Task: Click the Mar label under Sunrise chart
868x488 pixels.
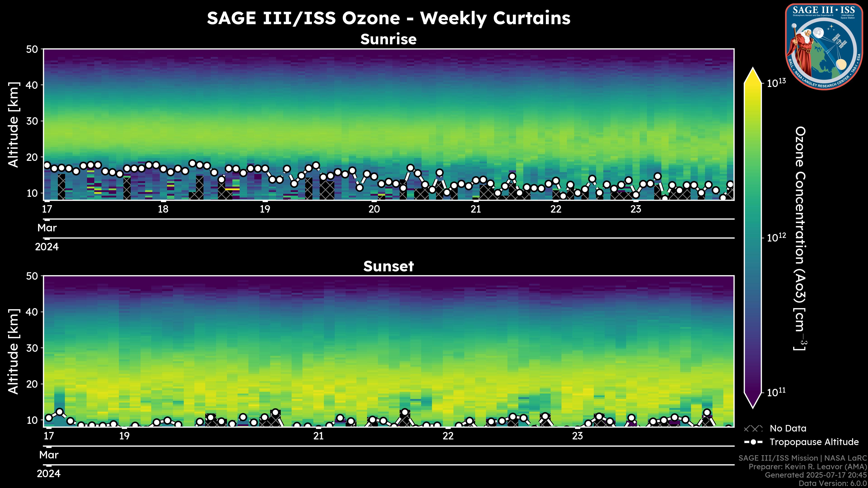Action: click(47, 228)
